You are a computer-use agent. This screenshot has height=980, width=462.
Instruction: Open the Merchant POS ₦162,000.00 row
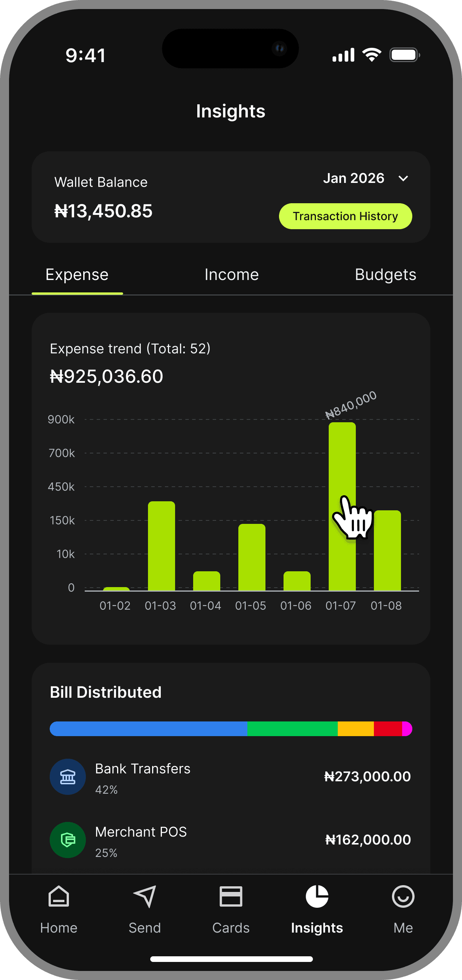(230, 840)
